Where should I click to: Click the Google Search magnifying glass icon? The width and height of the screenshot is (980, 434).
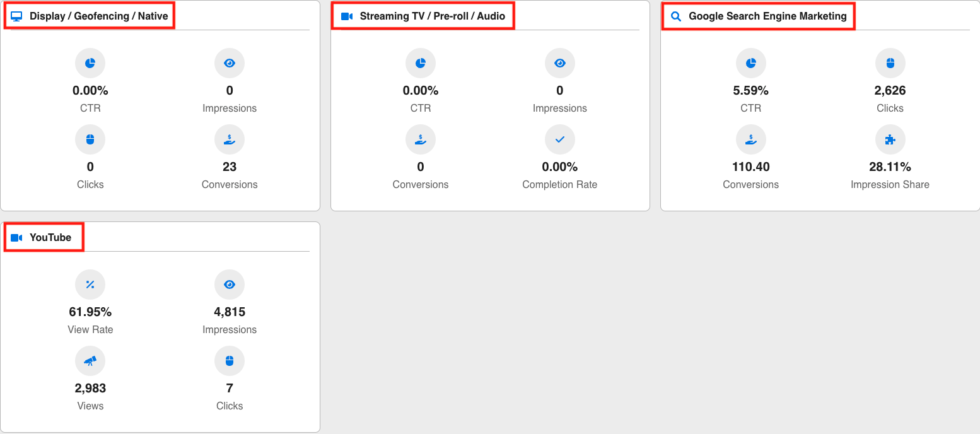[676, 16]
